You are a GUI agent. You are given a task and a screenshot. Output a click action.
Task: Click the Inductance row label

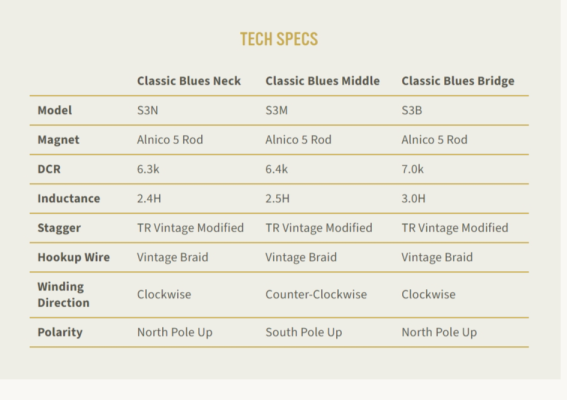[x=69, y=198]
